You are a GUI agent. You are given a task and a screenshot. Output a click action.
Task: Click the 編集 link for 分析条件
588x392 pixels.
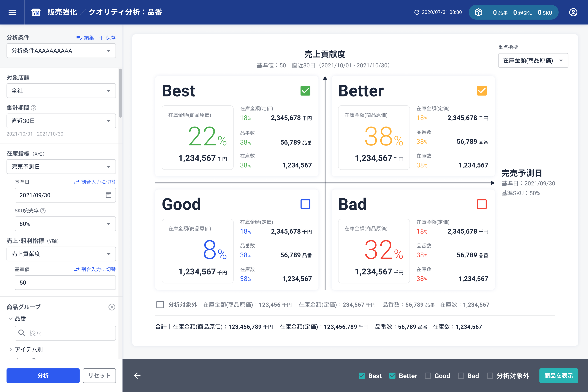[85, 38]
